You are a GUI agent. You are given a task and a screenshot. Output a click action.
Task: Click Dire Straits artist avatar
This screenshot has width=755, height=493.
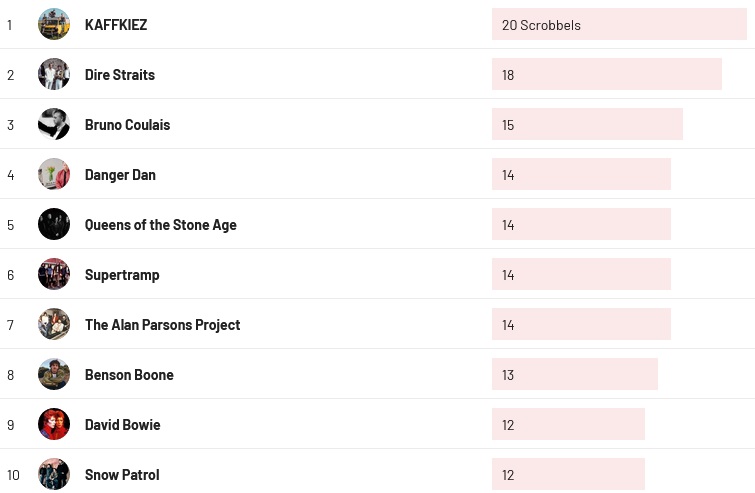(54, 74)
